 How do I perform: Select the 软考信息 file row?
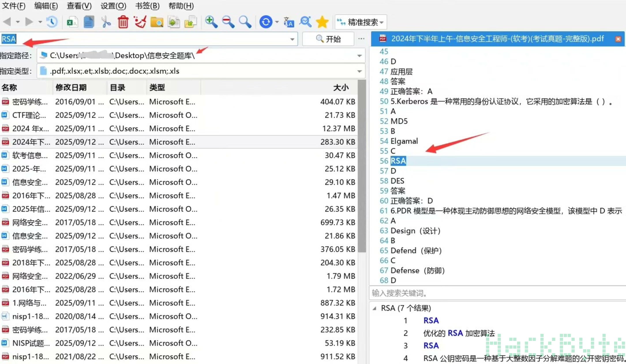pos(179,155)
